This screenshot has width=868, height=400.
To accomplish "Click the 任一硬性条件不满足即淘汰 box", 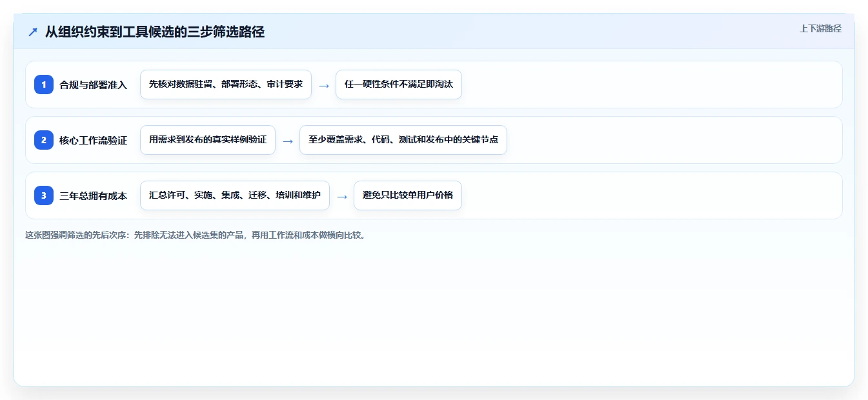I will click(x=399, y=85).
